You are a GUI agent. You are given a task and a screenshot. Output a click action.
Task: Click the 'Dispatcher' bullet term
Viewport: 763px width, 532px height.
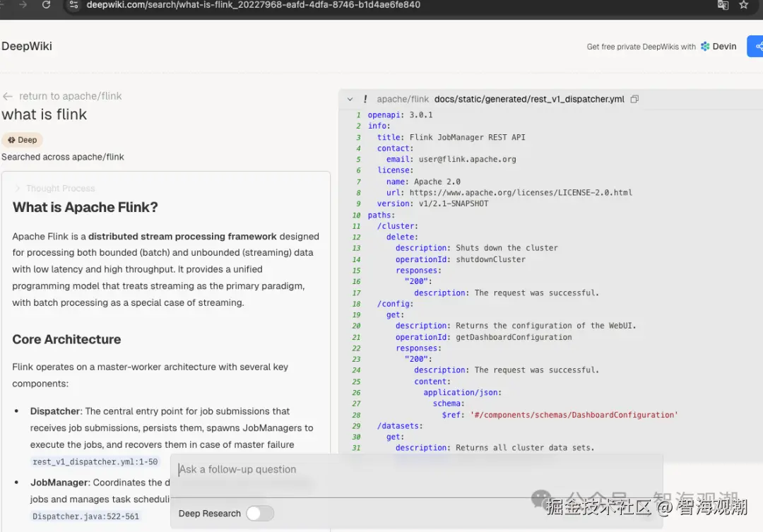point(55,411)
